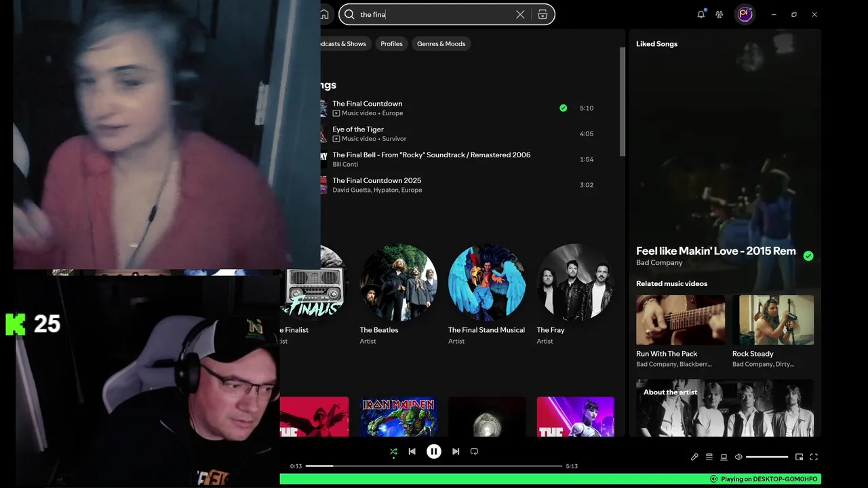Click the Playing on DESKTOP-G0M0HFO bar

pyautogui.click(x=550, y=479)
